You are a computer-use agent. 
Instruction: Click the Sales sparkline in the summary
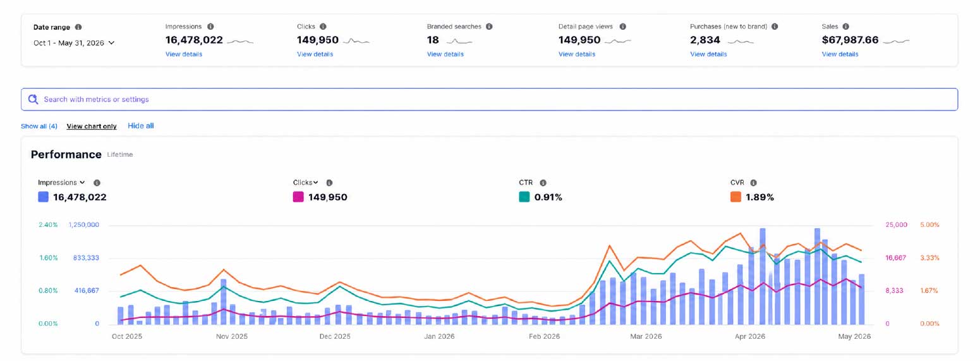coord(897,41)
